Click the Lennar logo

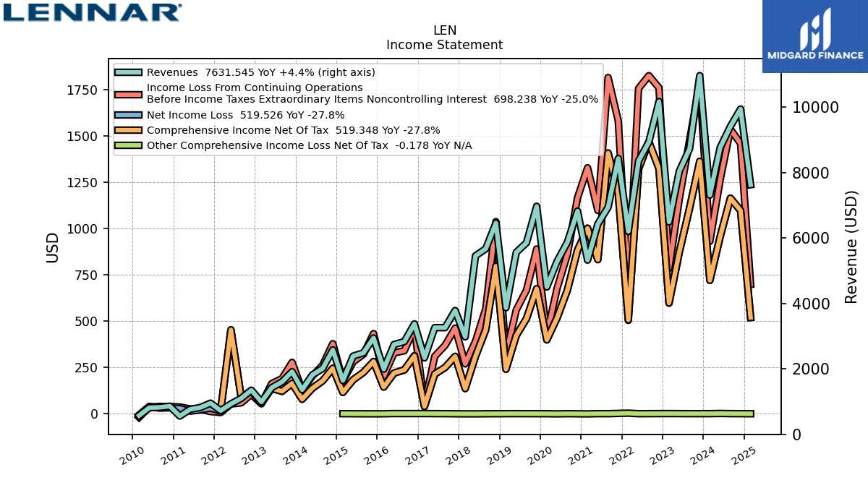[92, 12]
